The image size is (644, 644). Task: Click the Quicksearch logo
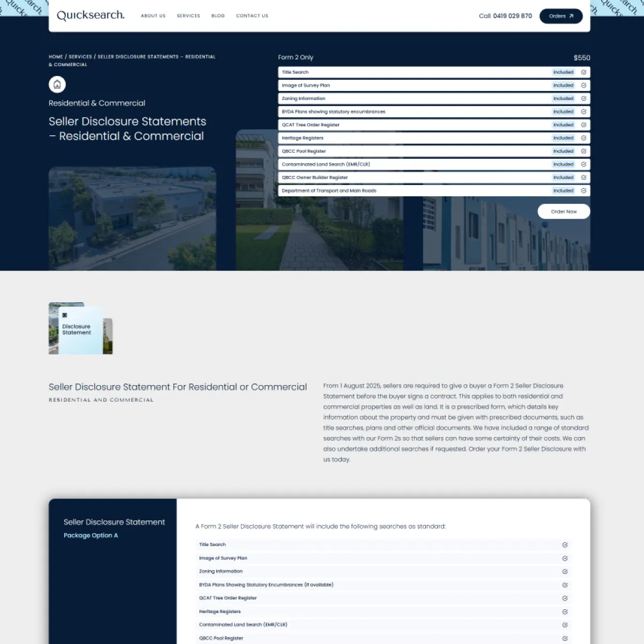[x=90, y=16]
